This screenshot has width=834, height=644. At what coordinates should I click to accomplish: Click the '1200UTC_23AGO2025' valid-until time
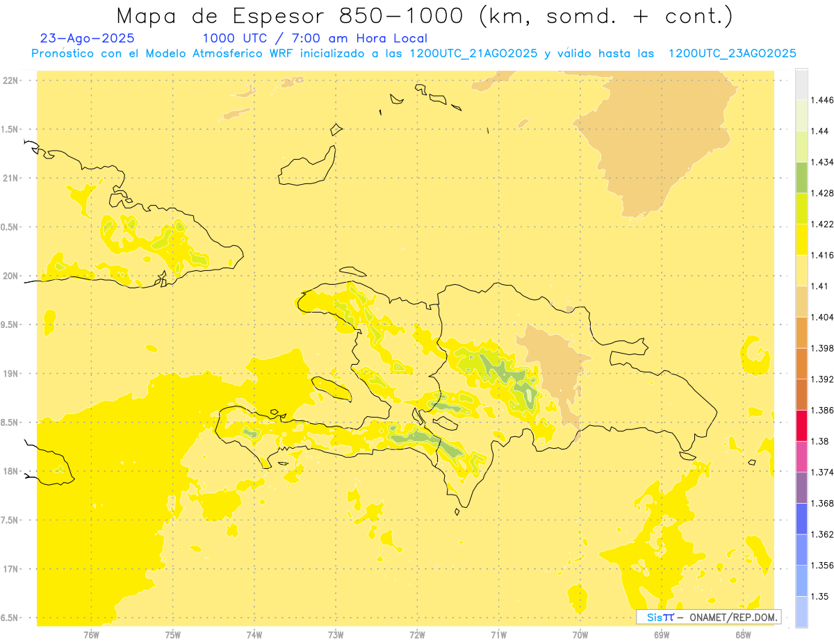tap(732, 53)
